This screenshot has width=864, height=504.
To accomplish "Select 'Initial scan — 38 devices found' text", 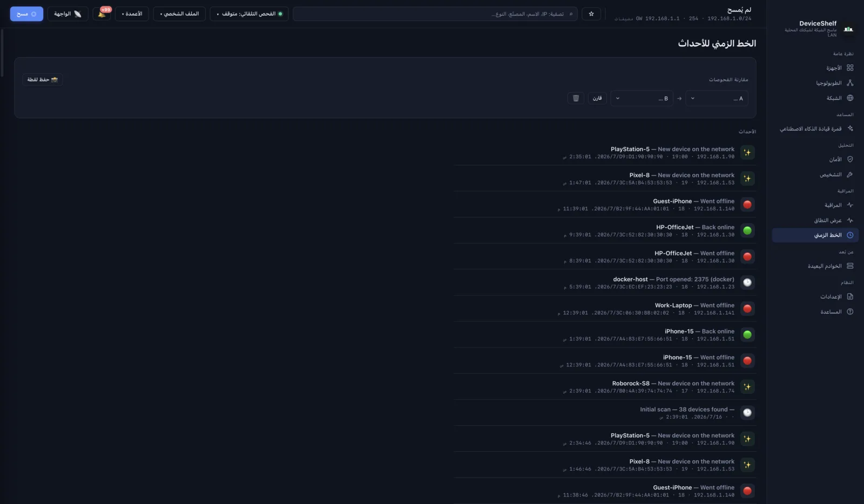I will pos(687,409).
